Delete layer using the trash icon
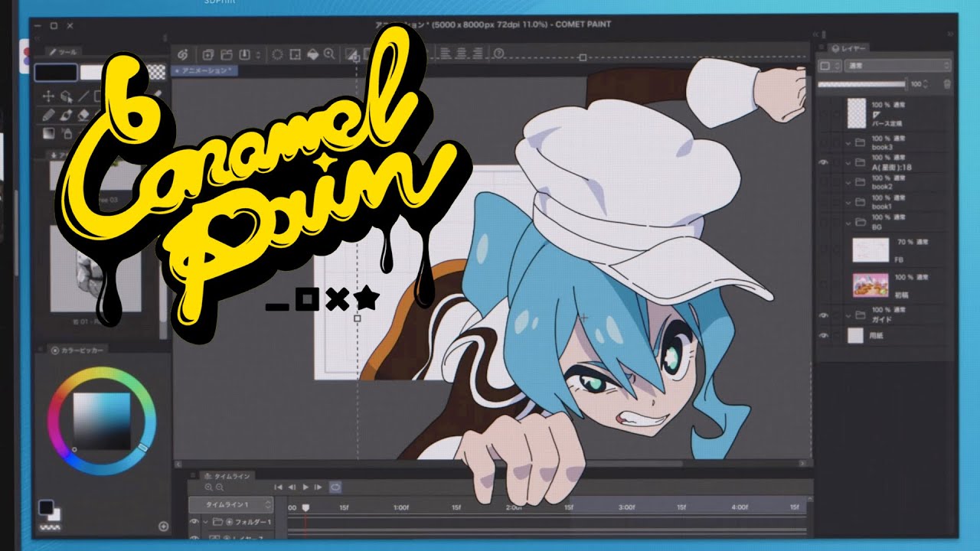Screen dimensions: 980x551 pos(947,83)
